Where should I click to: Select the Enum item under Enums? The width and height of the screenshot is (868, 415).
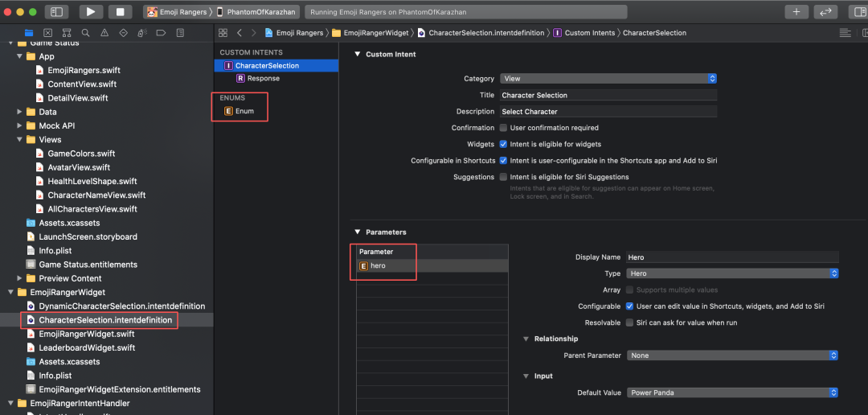[244, 111]
